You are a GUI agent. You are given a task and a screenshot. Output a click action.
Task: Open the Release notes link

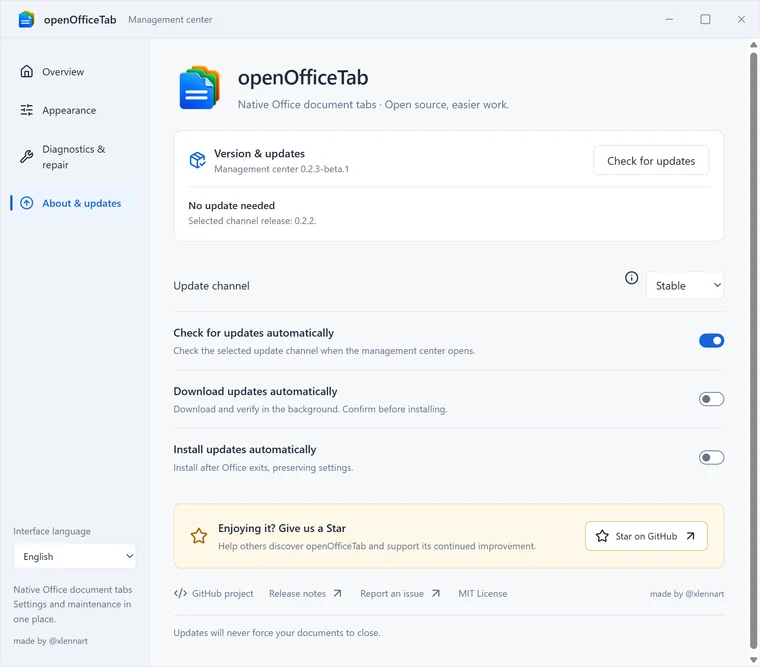pyautogui.click(x=305, y=593)
